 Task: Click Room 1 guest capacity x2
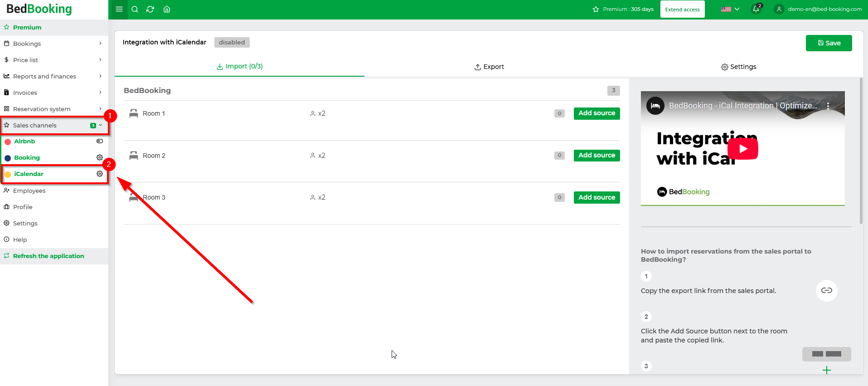pyautogui.click(x=318, y=113)
